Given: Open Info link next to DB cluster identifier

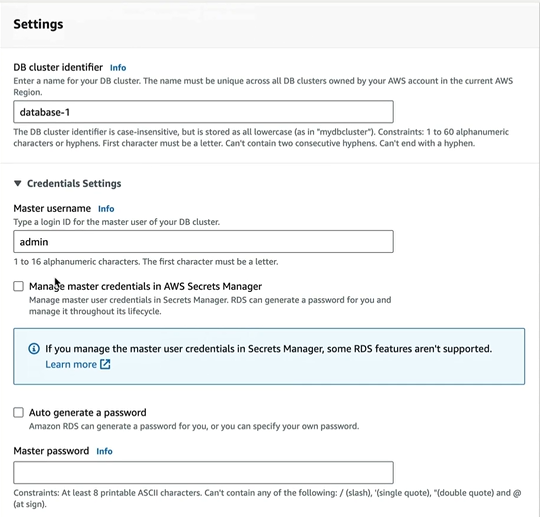Looking at the screenshot, I should tap(118, 68).
